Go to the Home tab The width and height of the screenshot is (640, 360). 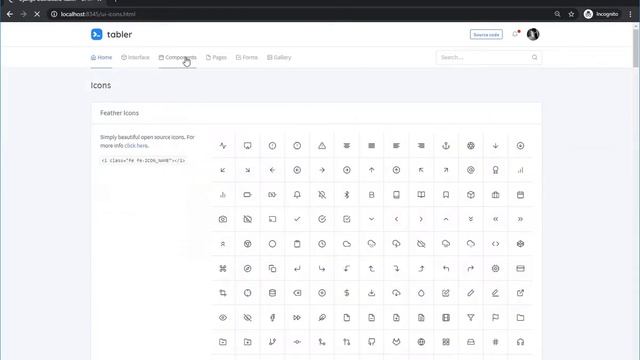pos(101,58)
